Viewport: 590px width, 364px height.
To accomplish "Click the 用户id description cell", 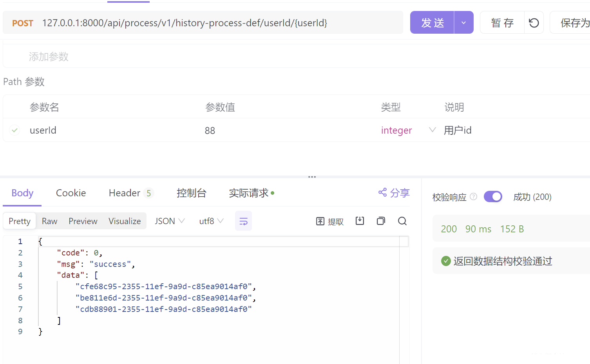I will [x=458, y=130].
